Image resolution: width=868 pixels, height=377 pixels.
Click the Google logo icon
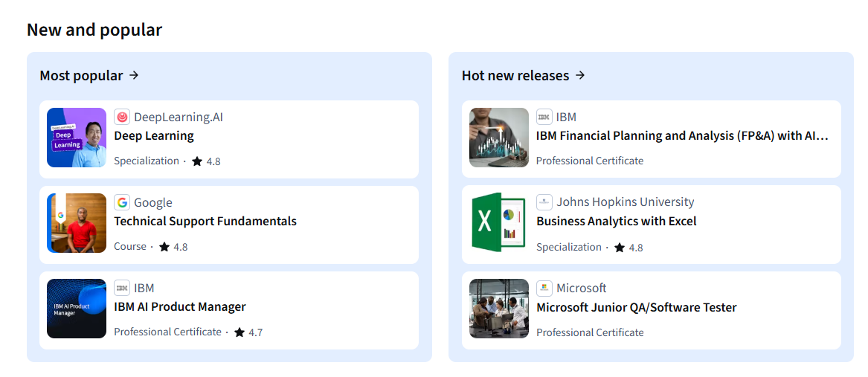coord(122,202)
